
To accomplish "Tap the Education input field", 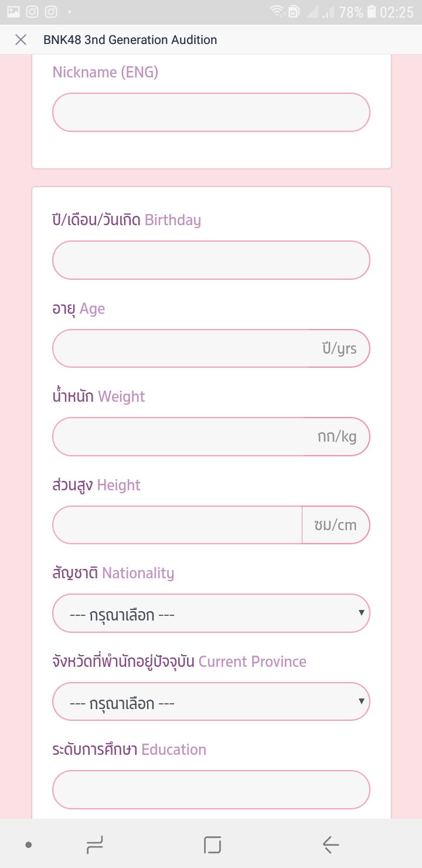I will click(211, 789).
